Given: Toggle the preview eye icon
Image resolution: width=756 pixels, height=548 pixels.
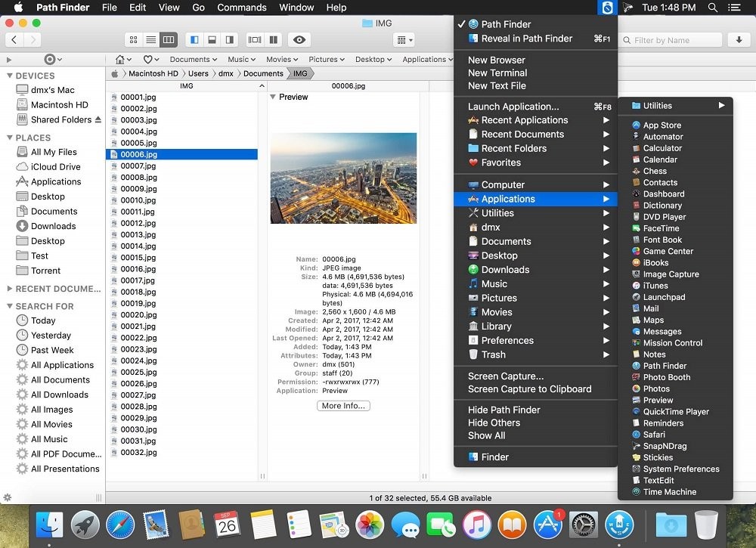Looking at the screenshot, I should (299, 39).
